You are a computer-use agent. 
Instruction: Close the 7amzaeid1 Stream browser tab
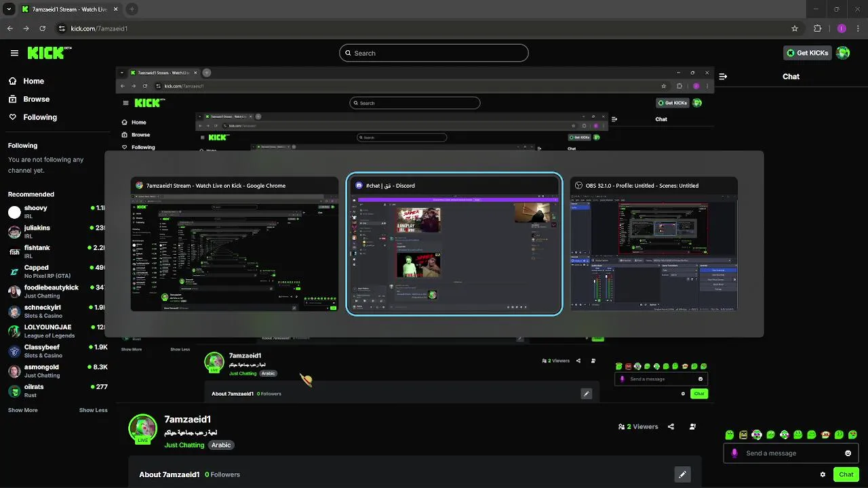pyautogui.click(x=115, y=9)
